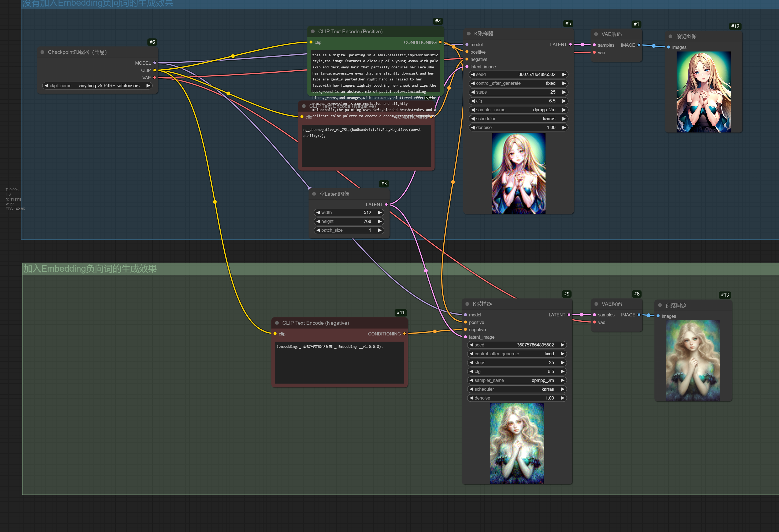This screenshot has height=532, width=779.
Task: Click the collapse icon on VAE解码 #1 node
Action: pos(596,34)
